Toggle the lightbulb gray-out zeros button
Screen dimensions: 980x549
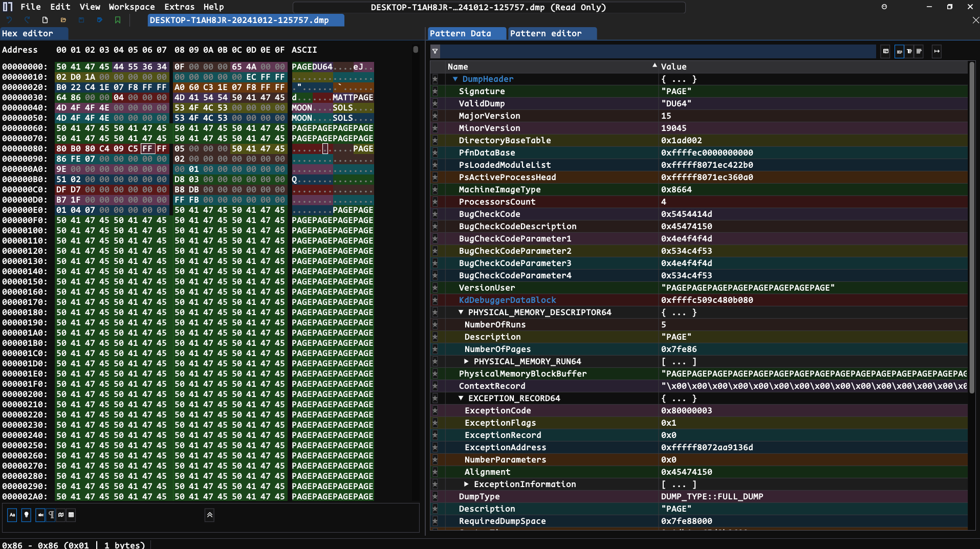pyautogui.click(x=26, y=515)
